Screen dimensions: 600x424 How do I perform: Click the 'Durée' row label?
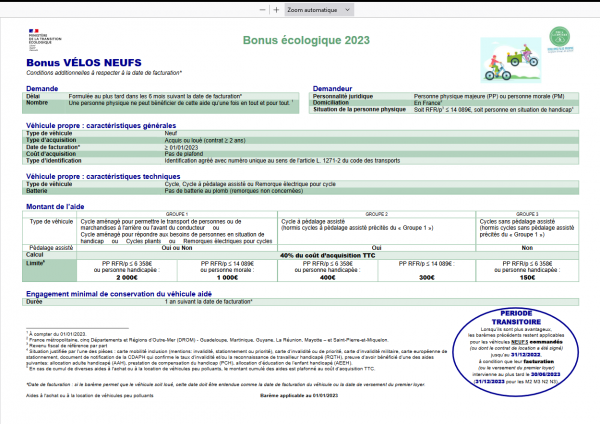34,302
